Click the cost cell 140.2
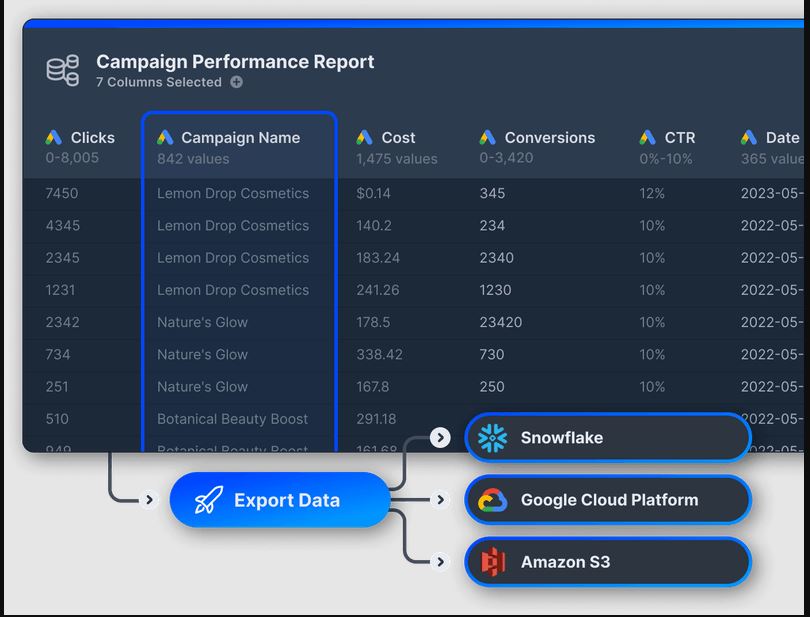Screen dimensions: 810x617 point(374,225)
